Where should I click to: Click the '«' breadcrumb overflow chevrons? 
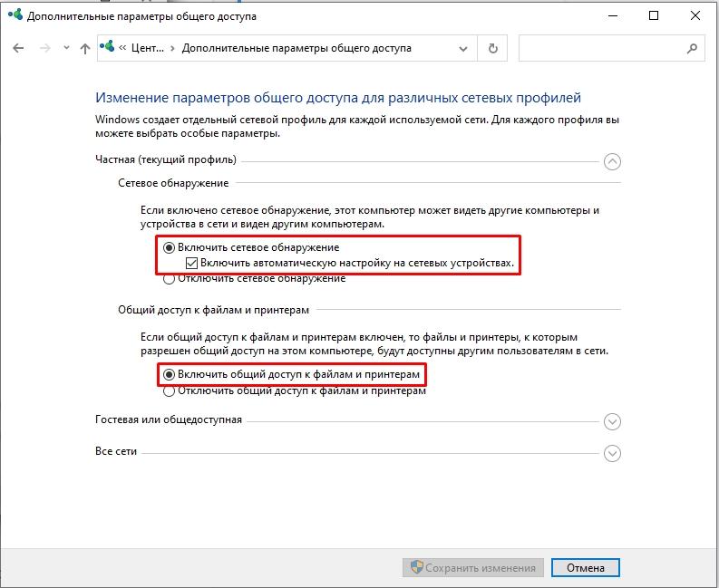pos(122,48)
